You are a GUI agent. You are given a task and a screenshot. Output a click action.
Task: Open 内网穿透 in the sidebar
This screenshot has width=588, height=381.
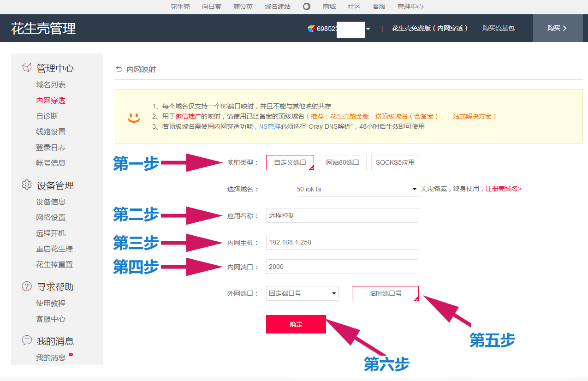pos(51,101)
